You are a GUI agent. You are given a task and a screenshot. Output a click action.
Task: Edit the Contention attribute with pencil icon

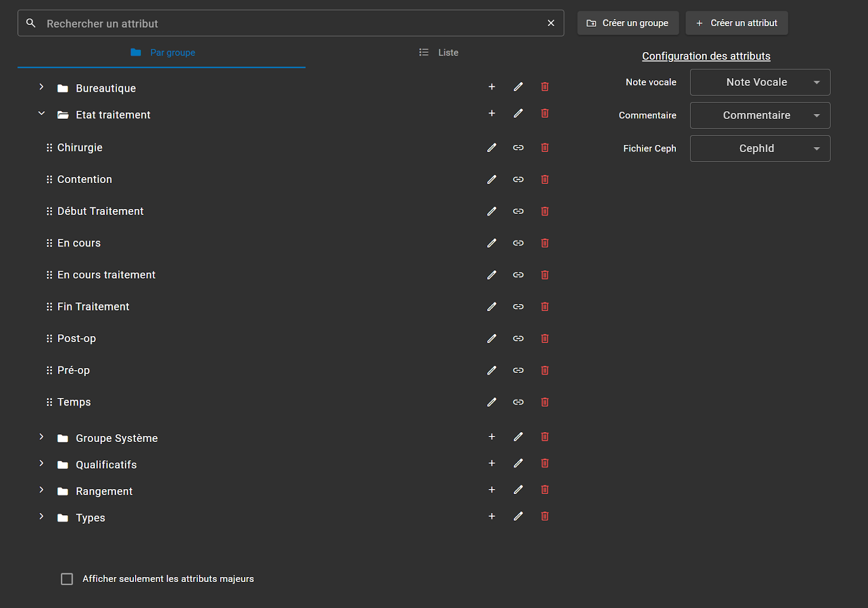coord(492,180)
